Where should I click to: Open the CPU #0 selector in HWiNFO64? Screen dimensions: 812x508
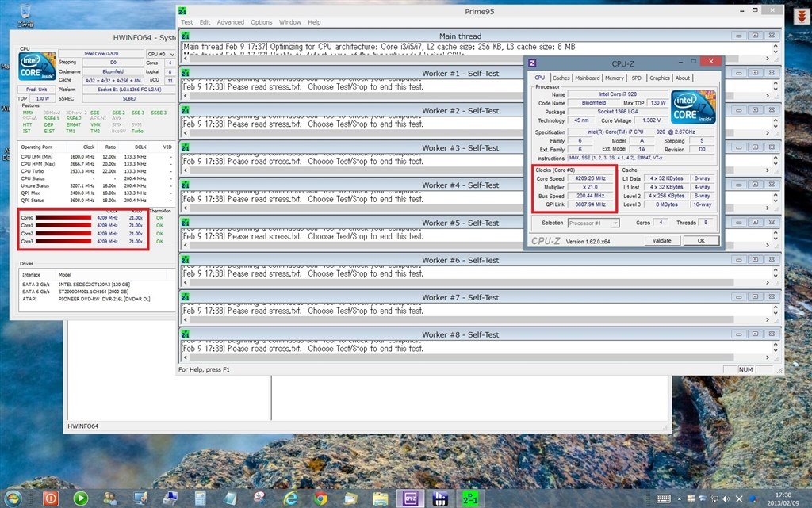(160, 55)
